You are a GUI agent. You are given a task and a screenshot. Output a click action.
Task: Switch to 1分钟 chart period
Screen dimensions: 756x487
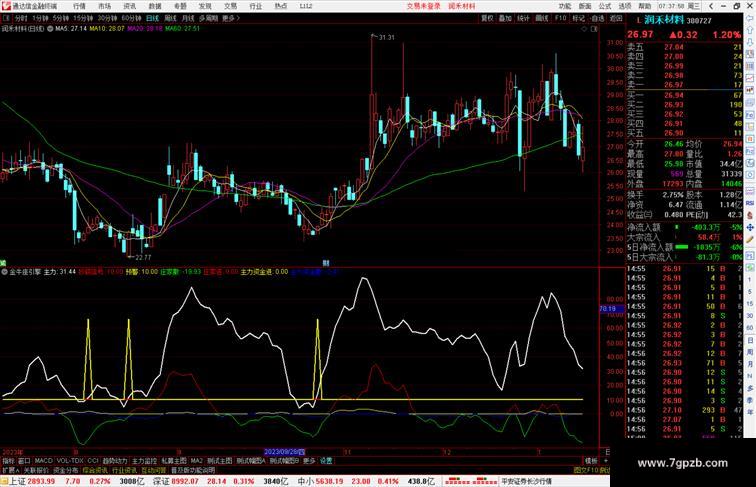click(x=40, y=18)
